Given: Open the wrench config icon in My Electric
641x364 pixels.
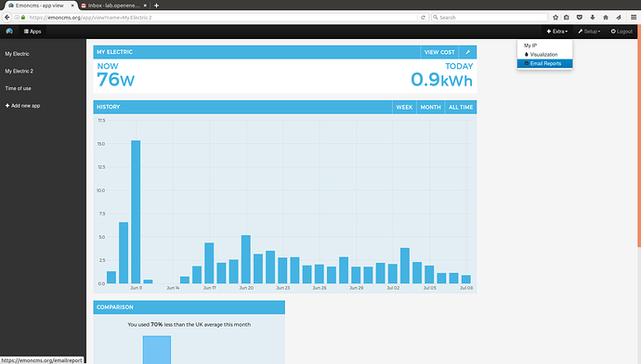Looking at the screenshot, I should point(467,52).
